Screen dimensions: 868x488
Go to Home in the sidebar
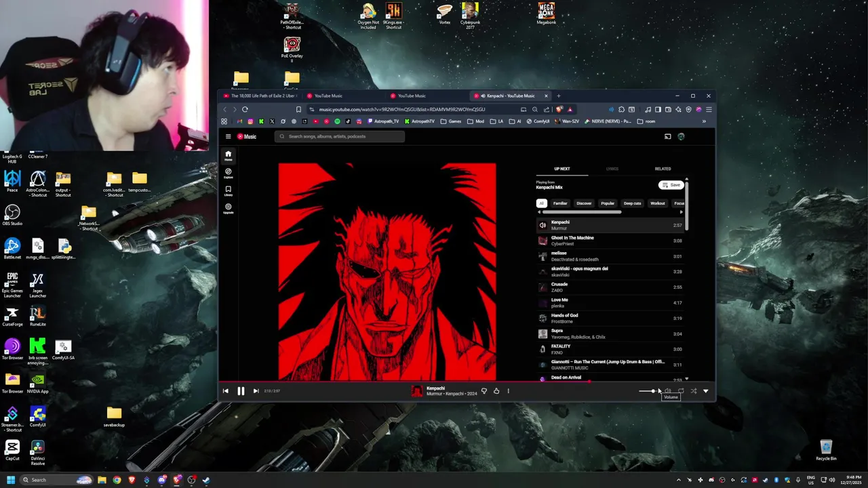click(229, 155)
